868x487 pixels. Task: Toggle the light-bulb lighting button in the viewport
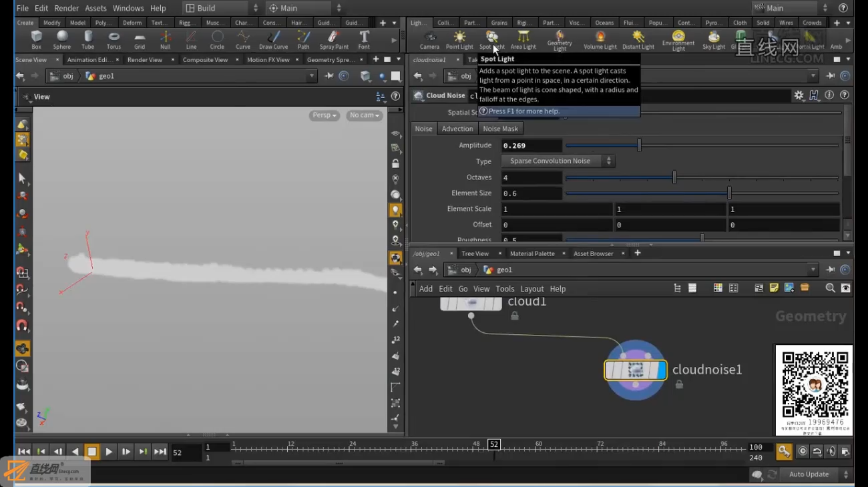pyautogui.click(x=396, y=210)
